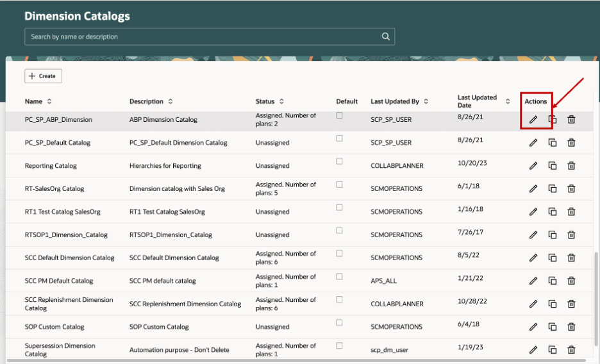Viewport: 600px width, 364px height.
Task: Click the Default column header
Action: [347, 101]
